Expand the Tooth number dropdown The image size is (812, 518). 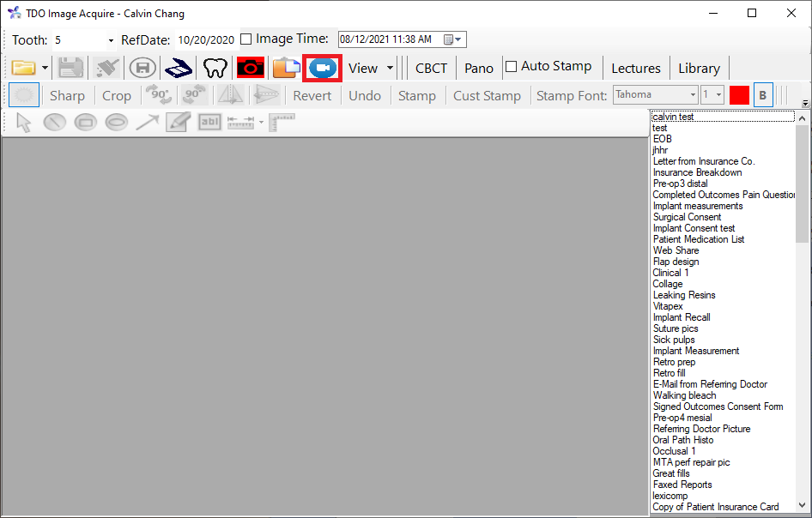[111, 40]
